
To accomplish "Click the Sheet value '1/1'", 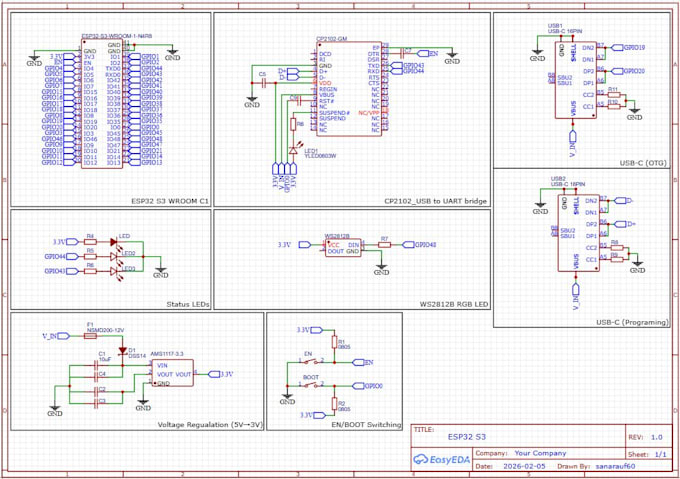I will point(660,455).
